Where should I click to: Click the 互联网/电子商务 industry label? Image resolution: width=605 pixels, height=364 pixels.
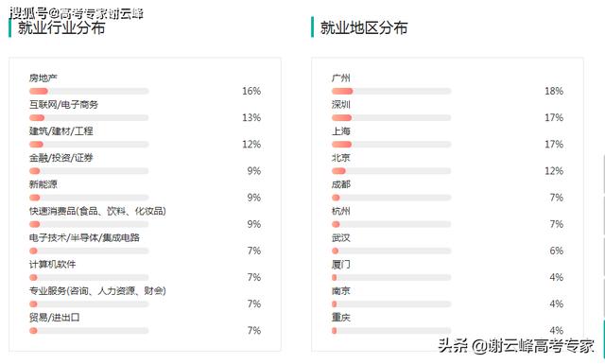63,105
